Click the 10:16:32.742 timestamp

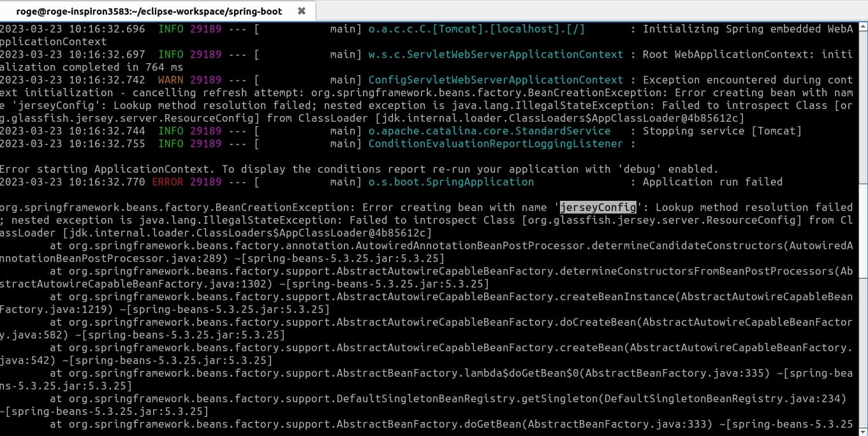tap(107, 80)
